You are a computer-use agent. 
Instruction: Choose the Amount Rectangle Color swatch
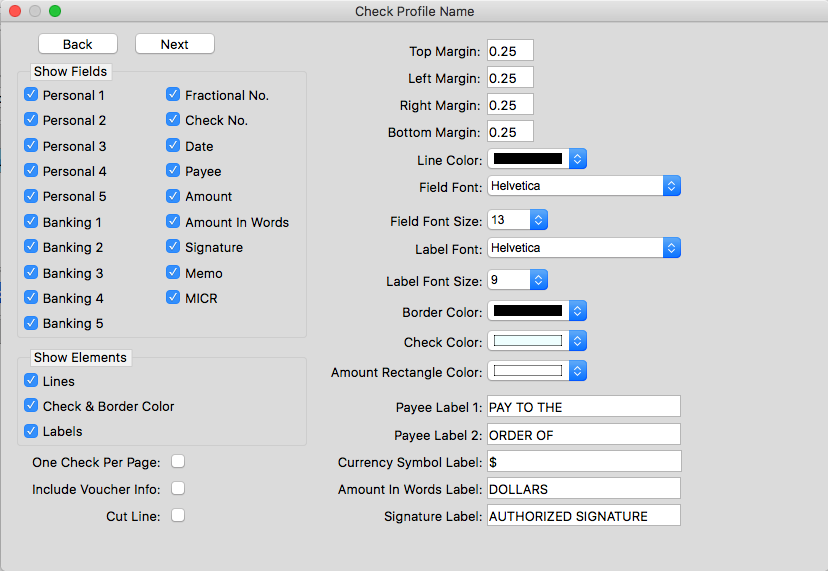(x=537, y=371)
